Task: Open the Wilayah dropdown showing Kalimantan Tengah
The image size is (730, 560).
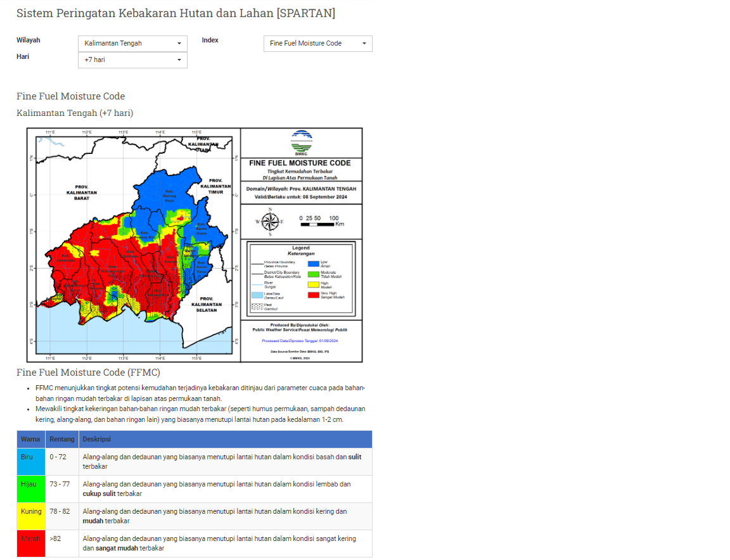Action: point(132,44)
